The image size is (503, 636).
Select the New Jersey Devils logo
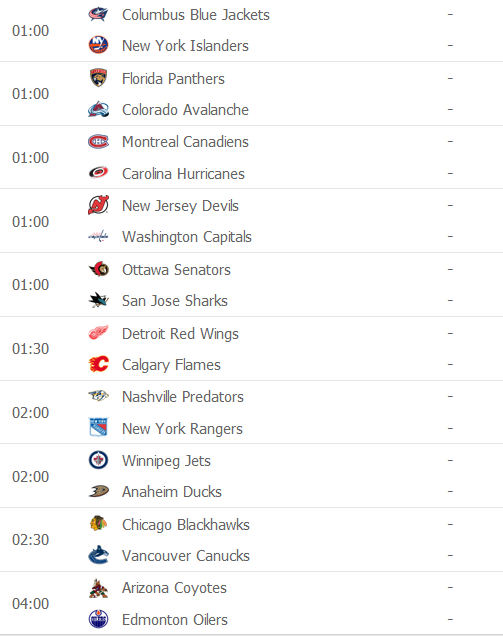(98, 205)
